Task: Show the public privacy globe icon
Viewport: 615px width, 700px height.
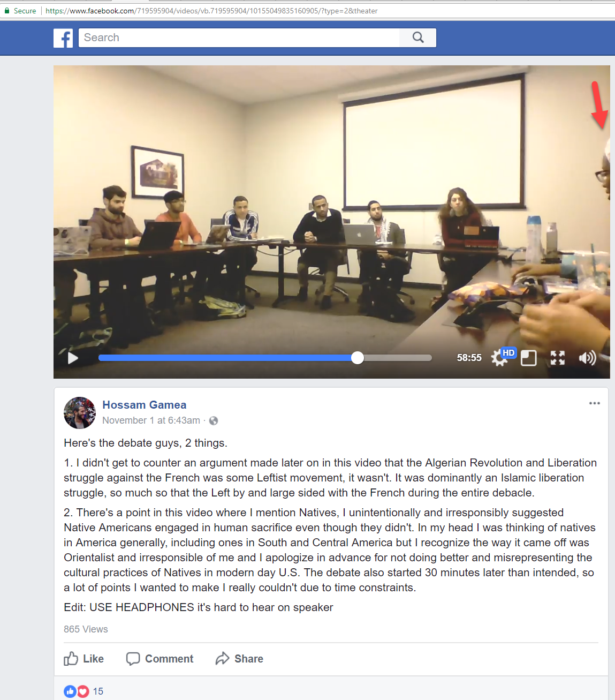Action: pos(214,421)
